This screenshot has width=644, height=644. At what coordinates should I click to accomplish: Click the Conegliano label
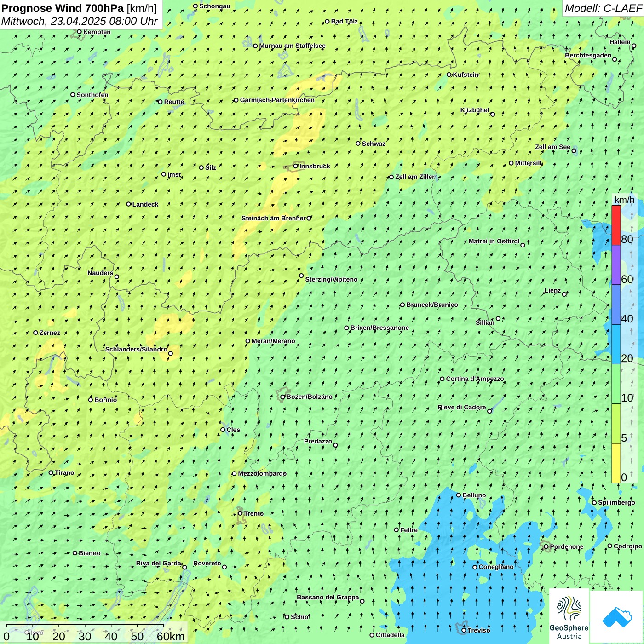click(496, 567)
